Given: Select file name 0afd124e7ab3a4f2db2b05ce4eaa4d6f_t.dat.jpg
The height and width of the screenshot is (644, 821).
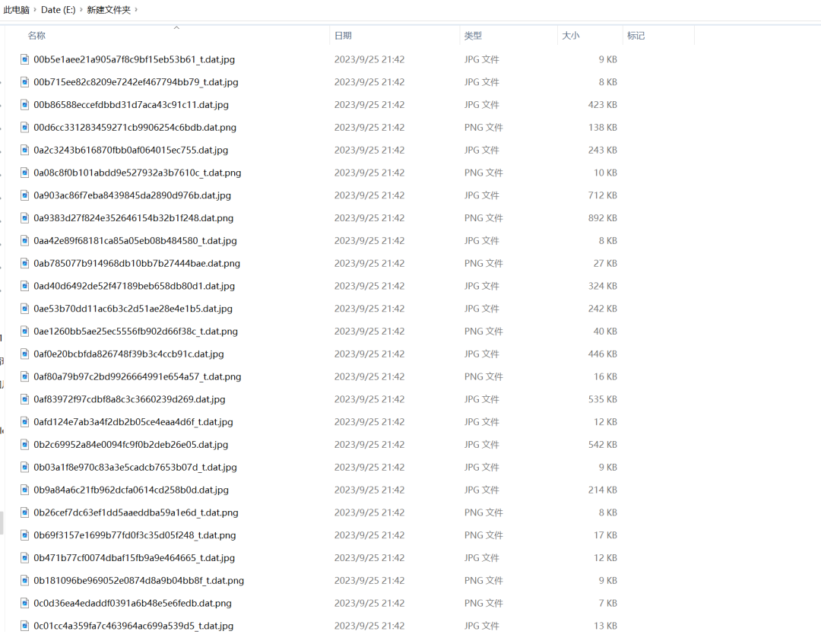Looking at the screenshot, I should coord(134,422).
